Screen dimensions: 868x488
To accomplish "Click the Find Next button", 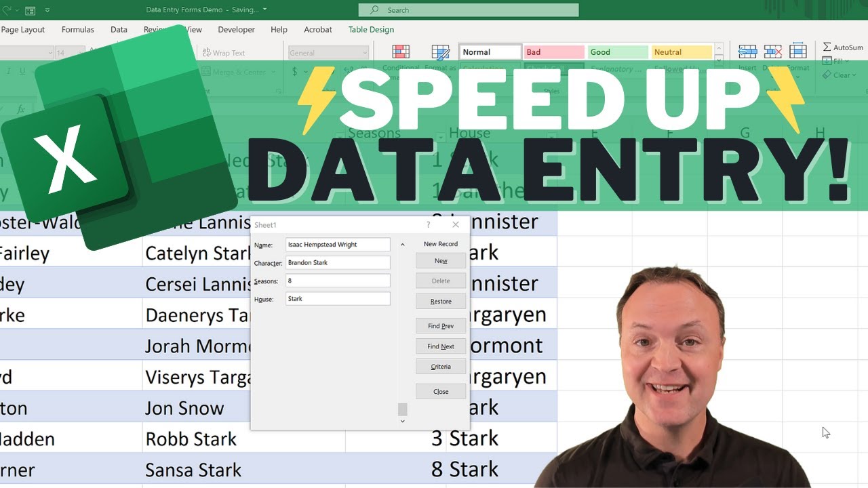I will [x=441, y=346].
